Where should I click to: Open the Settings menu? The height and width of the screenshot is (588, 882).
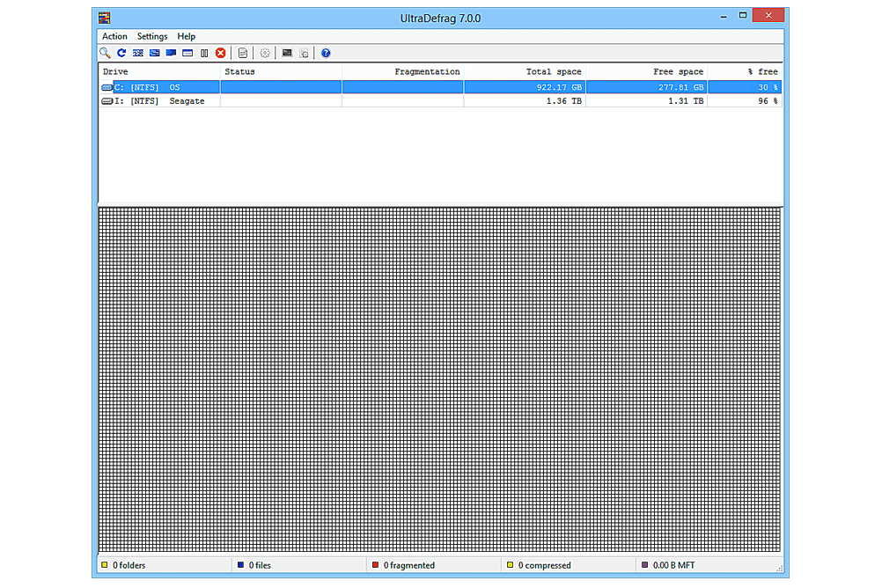(152, 37)
